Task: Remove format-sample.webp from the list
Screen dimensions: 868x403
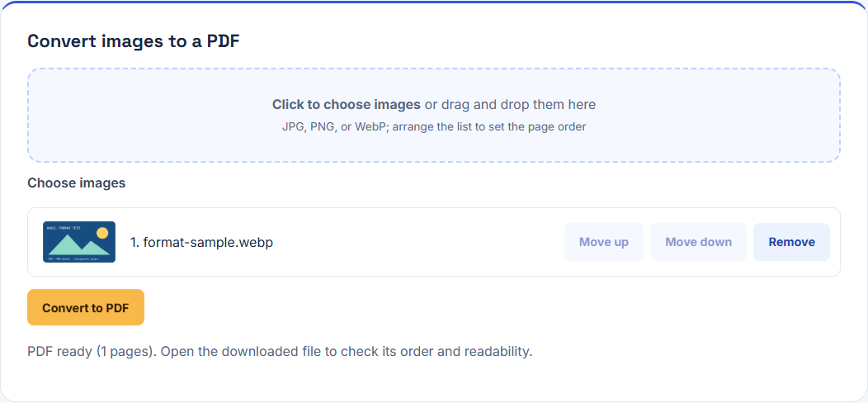Action: (791, 242)
